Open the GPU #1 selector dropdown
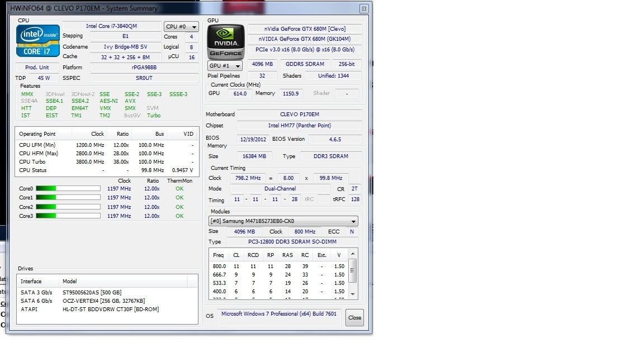Viewport: 644px width, 362px height. tap(225, 66)
